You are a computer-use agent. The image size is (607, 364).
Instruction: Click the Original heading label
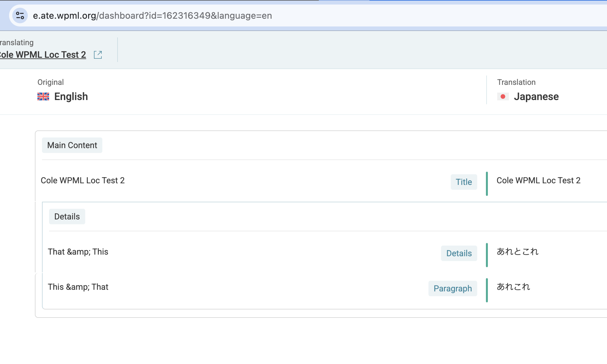[51, 82]
